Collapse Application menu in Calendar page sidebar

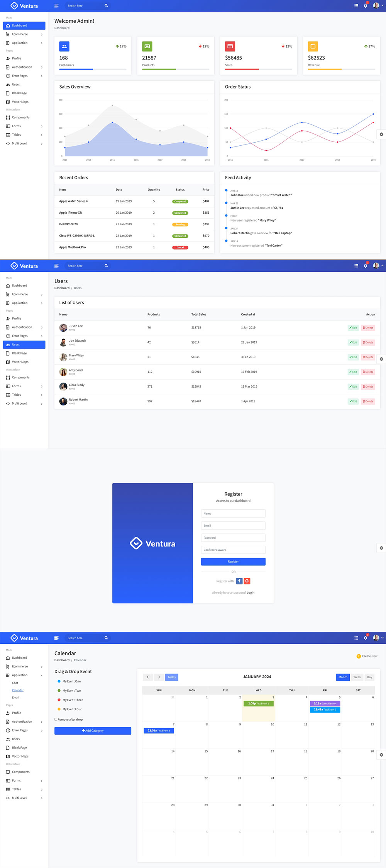[x=24, y=675]
